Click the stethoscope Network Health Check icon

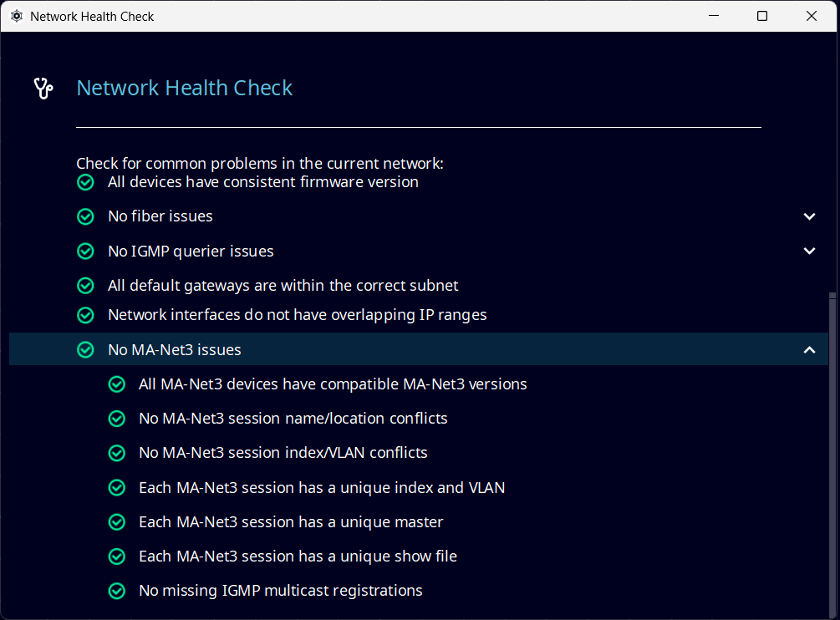[x=43, y=89]
